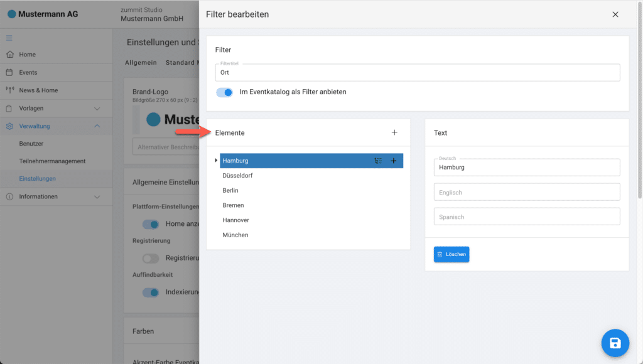The image size is (643, 364).
Task: Expand the Vorlagen sidebar section
Action: click(x=97, y=109)
